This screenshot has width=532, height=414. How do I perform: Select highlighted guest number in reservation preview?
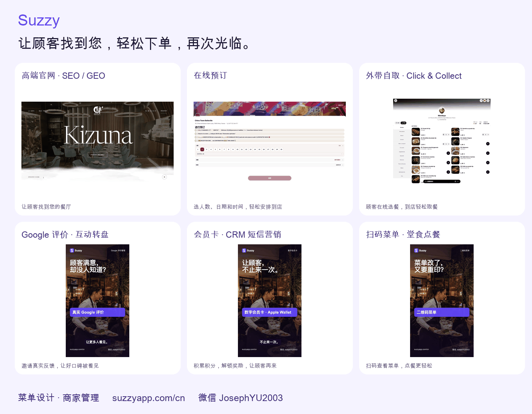click(x=202, y=149)
